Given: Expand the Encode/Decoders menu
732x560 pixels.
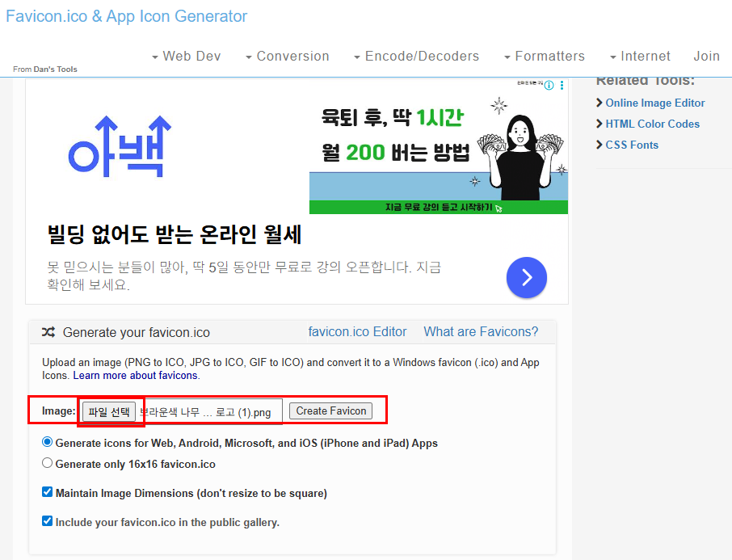Looking at the screenshot, I should tap(416, 56).
